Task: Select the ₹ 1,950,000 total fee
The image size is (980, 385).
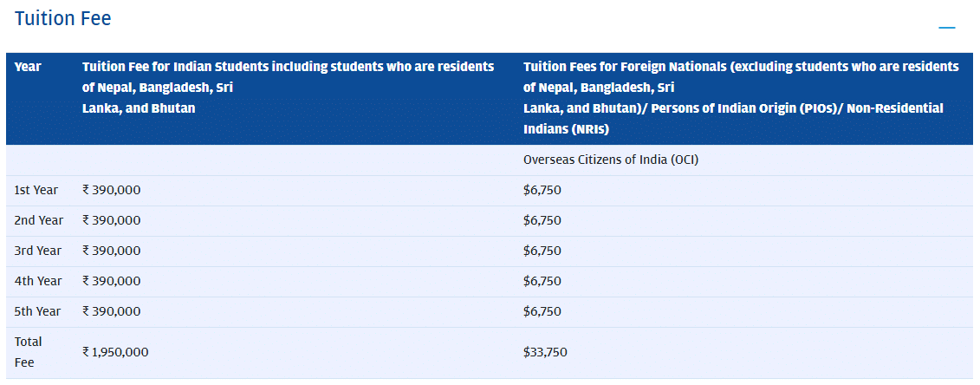Action: pos(115,352)
